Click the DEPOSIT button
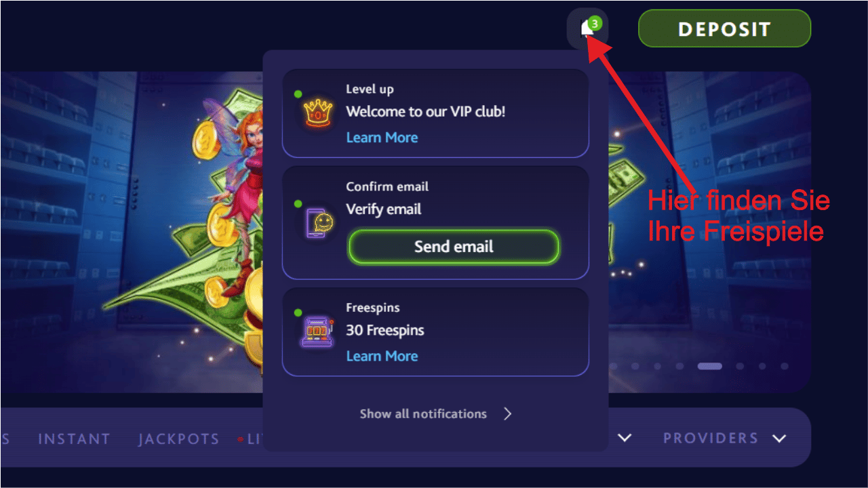This screenshot has height=488, width=868. tap(724, 28)
